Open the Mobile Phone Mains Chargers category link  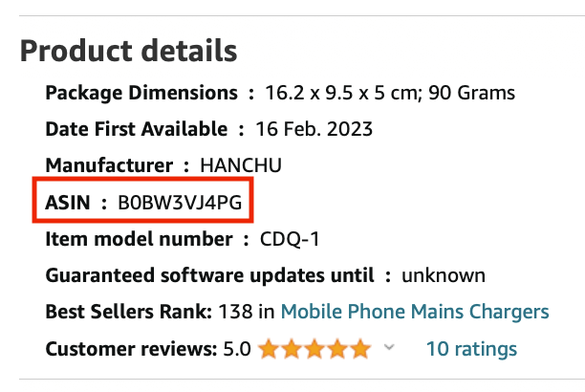click(415, 312)
